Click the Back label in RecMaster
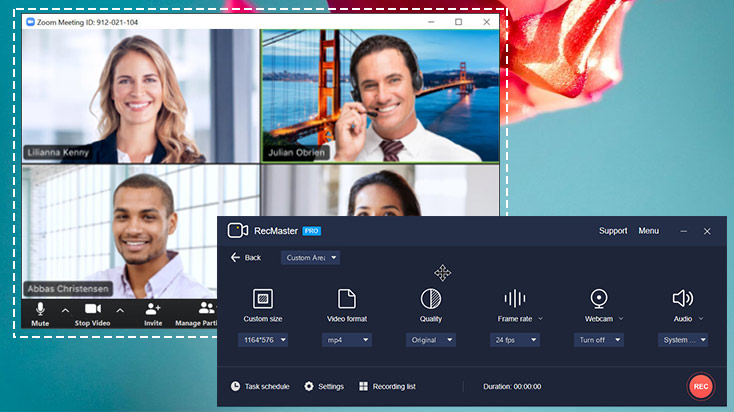Image resolution: width=734 pixels, height=412 pixels. [x=253, y=258]
